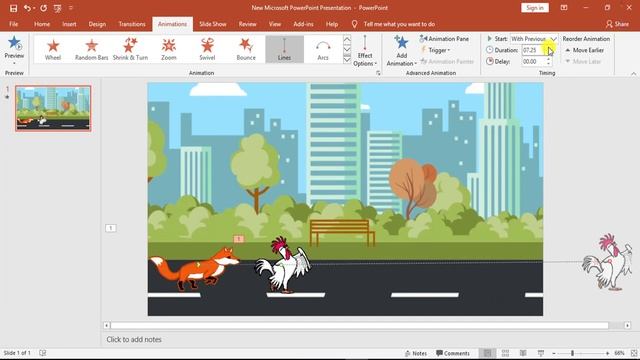Open the Trigger dropdown
Viewport: 640px width, 360px height.
pos(436,50)
